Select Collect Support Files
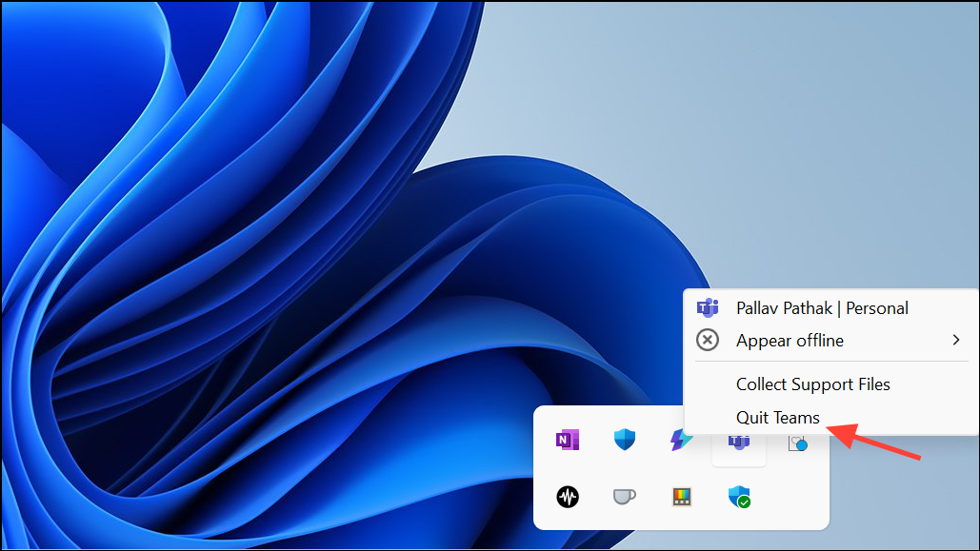Image resolution: width=980 pixels, height=551 pixels. point(812,384)
